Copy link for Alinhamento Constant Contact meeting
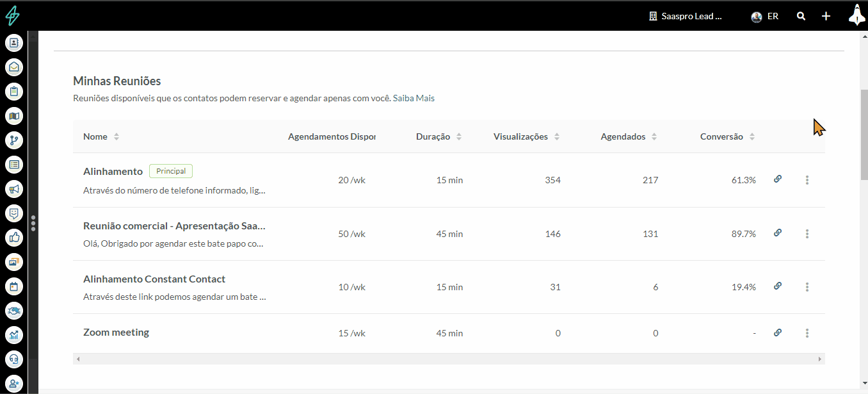The width and height of the screenshot is (868, 394). [x=778, y=286]
